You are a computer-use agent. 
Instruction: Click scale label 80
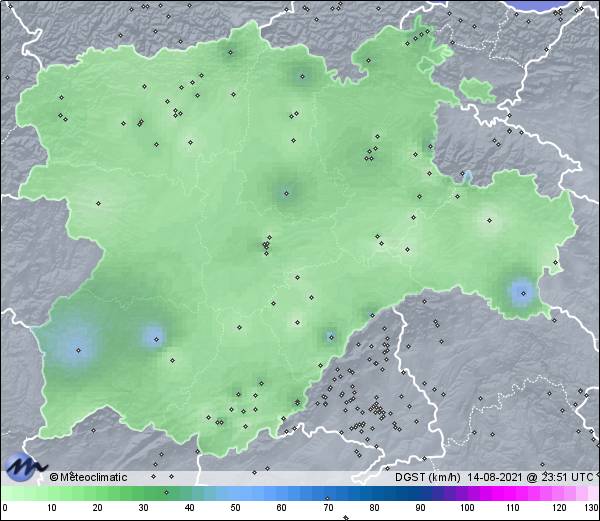(374, 508)
